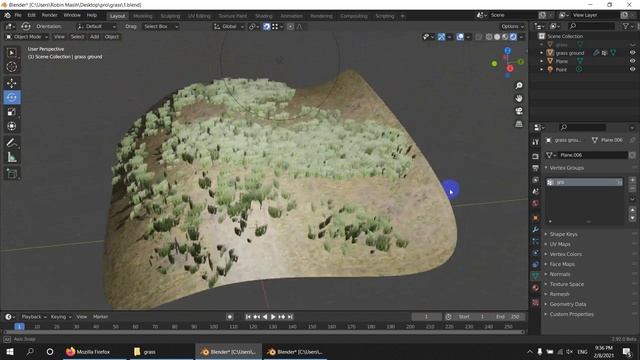Select the Move tool in the toolbar
This screenshot has height=360, width=640.
pos(12,83)
